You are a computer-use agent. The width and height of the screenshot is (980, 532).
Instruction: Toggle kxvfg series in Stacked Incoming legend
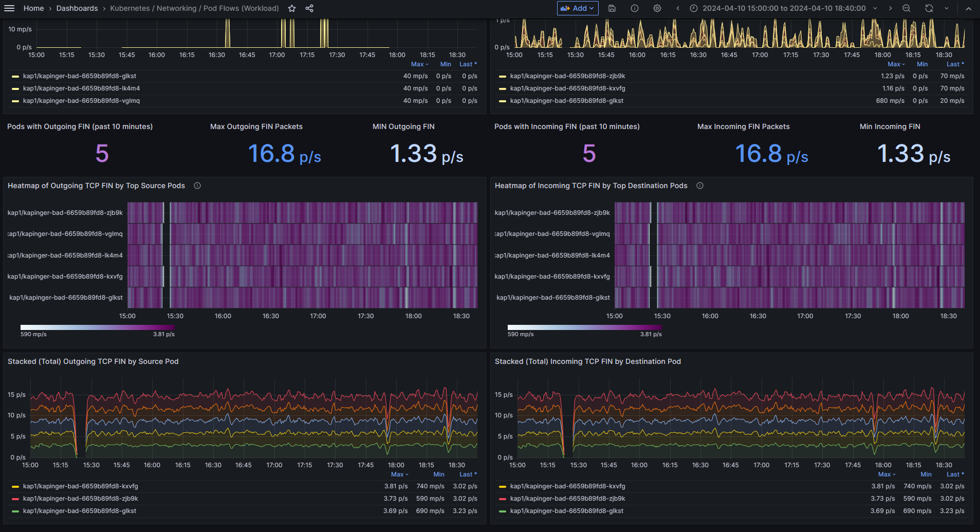coord(568,486)
